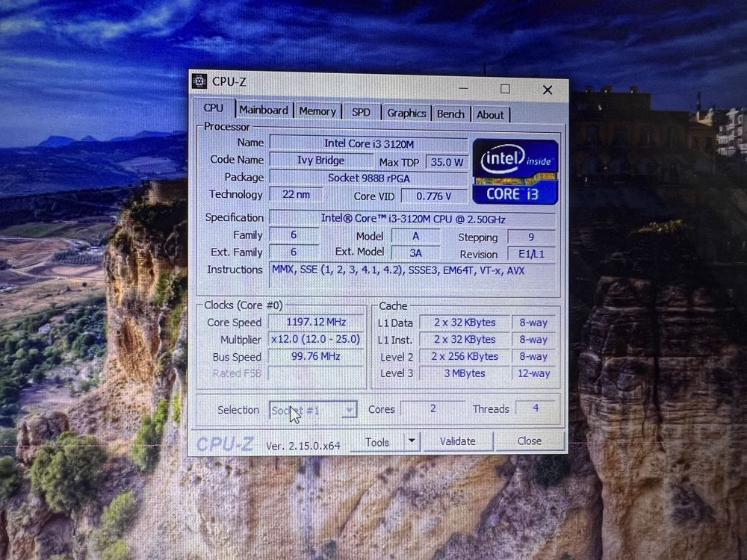Click the Revision value 'E1/L1'
Screen dimensions: 747x560
(x=531, y=254)
